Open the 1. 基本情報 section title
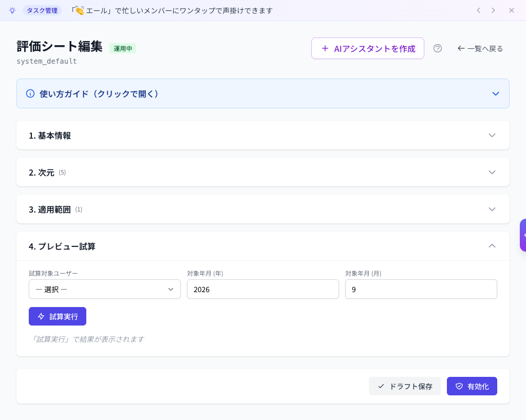 (50, 136)
